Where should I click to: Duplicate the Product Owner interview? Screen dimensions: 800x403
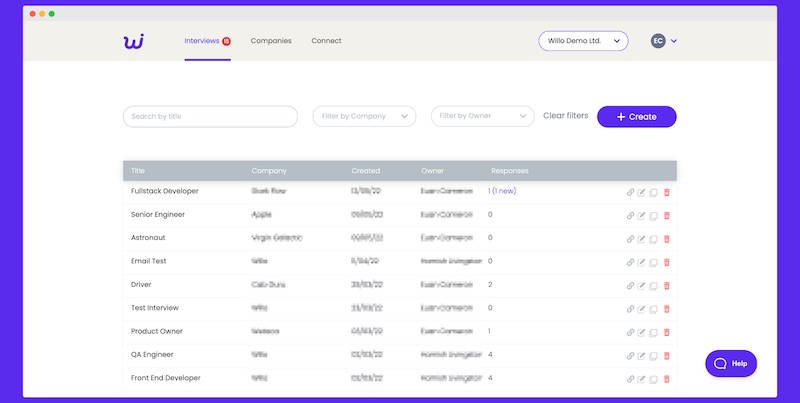[653, 333]
